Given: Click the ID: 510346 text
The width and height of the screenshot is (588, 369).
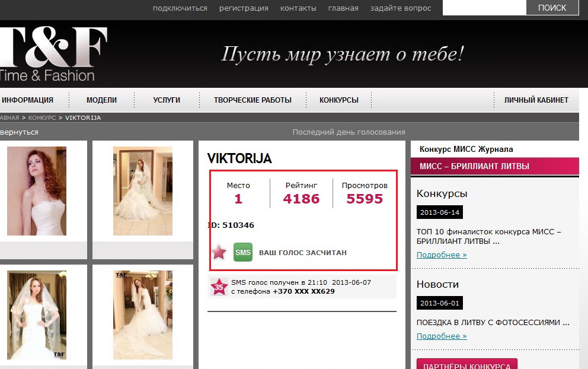Looking at the screenshot, I should click(231, 225).
